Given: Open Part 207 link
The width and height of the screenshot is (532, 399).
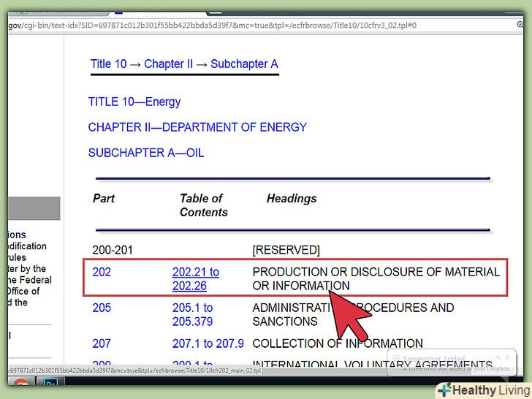Looking at the screenshot, I should [102, 343].
